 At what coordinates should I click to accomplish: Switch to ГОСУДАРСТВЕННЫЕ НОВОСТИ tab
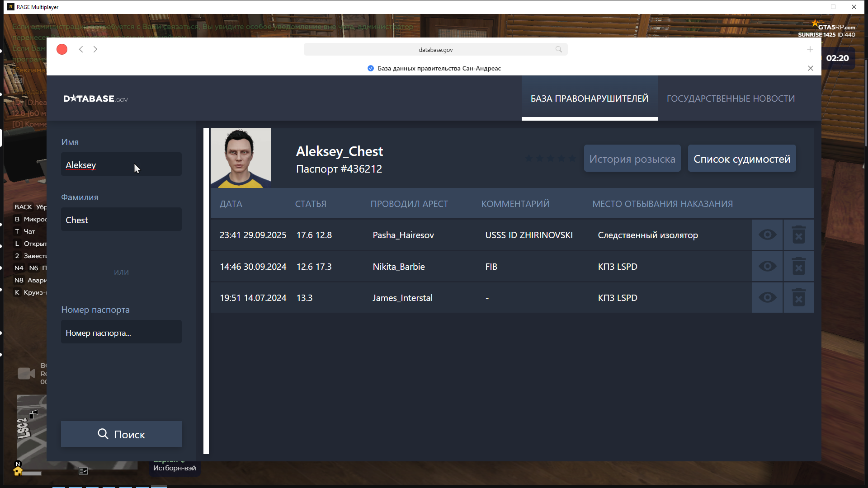tap(731, 99)
